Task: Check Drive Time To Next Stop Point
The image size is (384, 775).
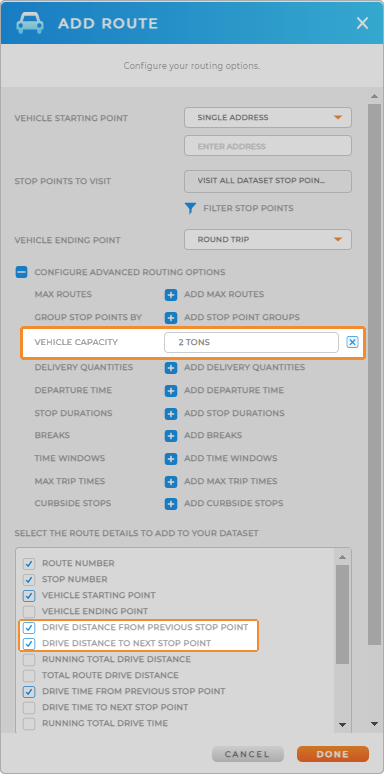Action: [x=29, y=707]
